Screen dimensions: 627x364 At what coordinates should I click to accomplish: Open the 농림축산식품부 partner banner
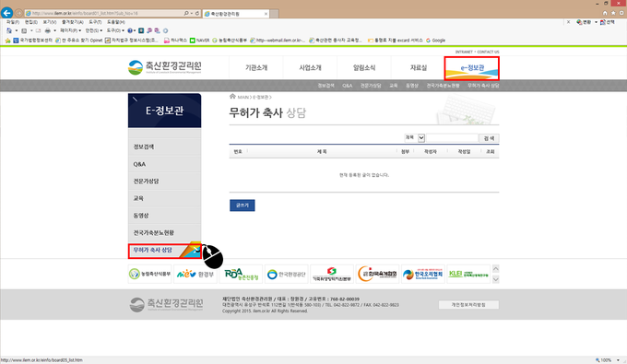tap(150, 274)
